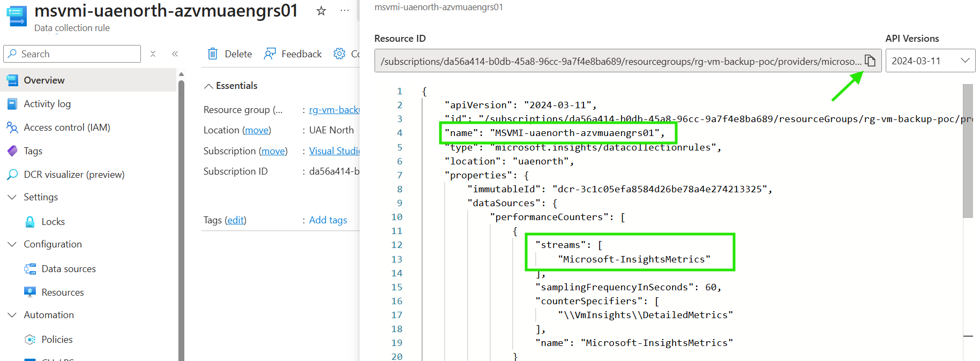Screen dimensions: 980x361
Task: Click the sidebar Search field
Action: click(x=72, y=54)
